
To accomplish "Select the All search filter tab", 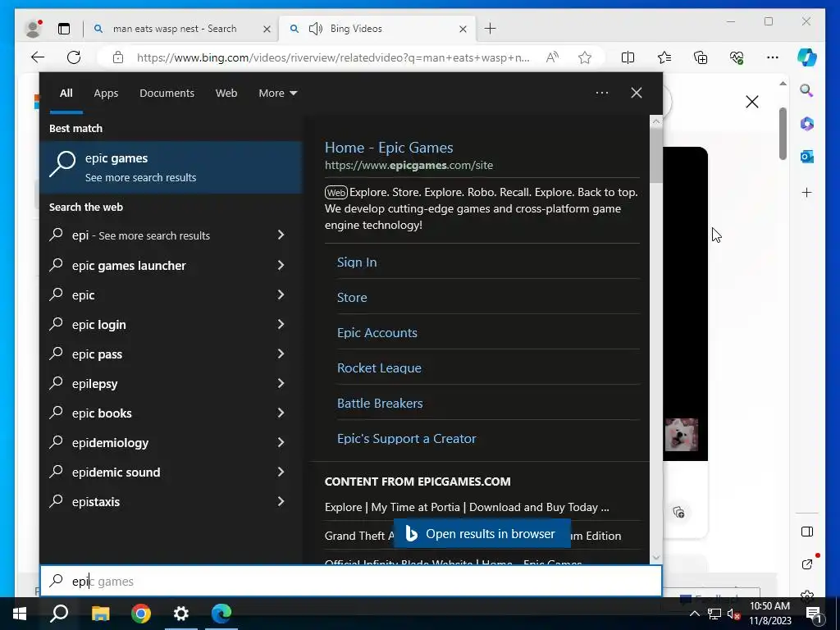I will pos(66,94).
